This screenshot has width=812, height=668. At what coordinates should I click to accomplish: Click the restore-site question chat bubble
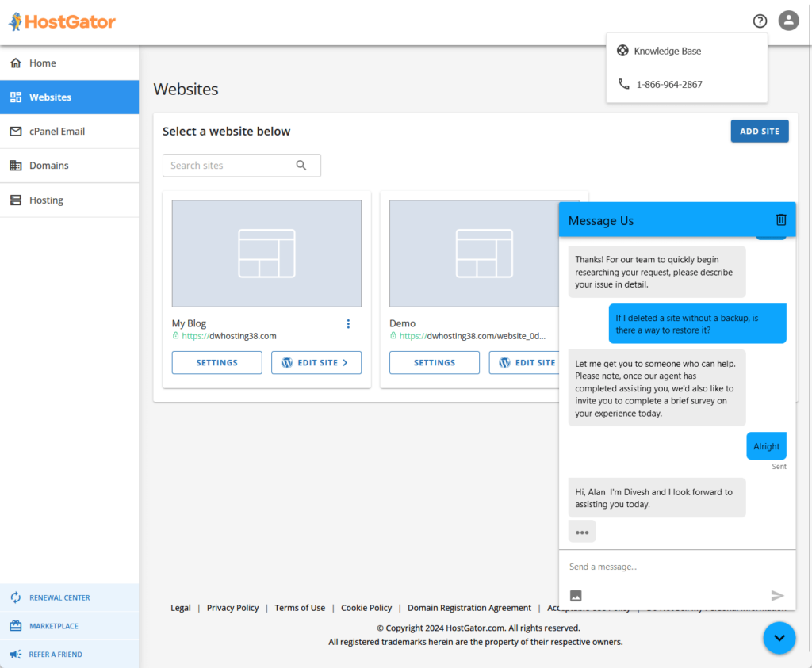pyautogui.click(x=698, y=324)
